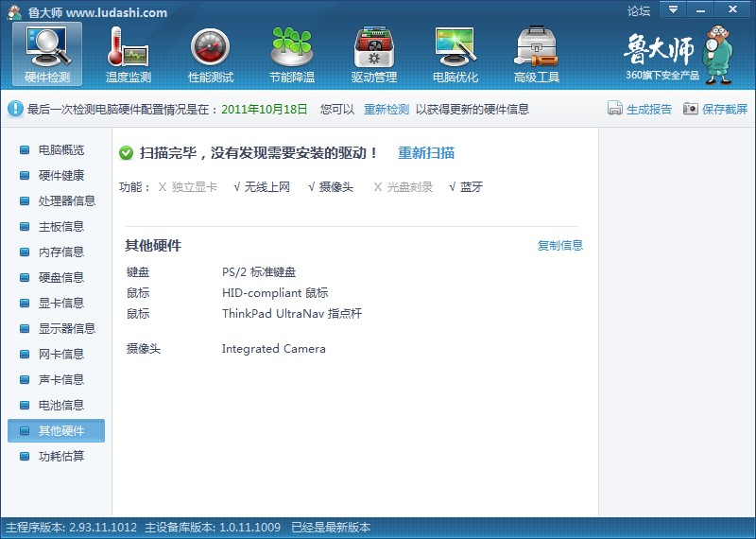
Task: Click the Integrated Camera value
Action: click(274, 349)
